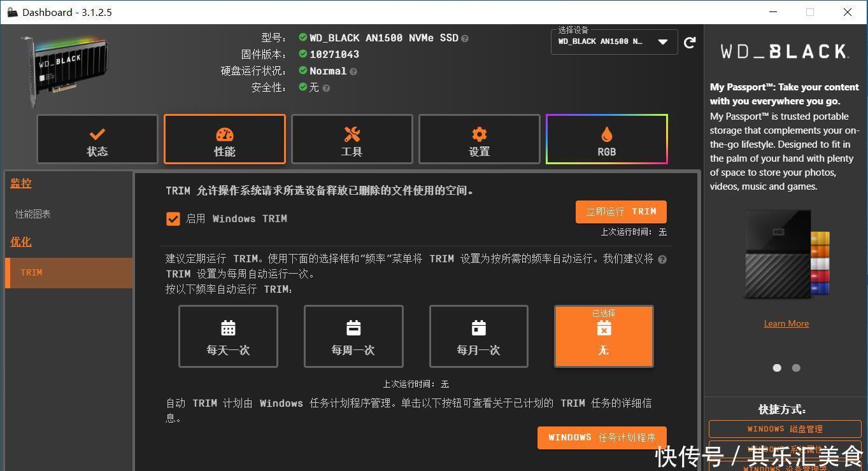Click the green check beside 型号

click(303, 38)
